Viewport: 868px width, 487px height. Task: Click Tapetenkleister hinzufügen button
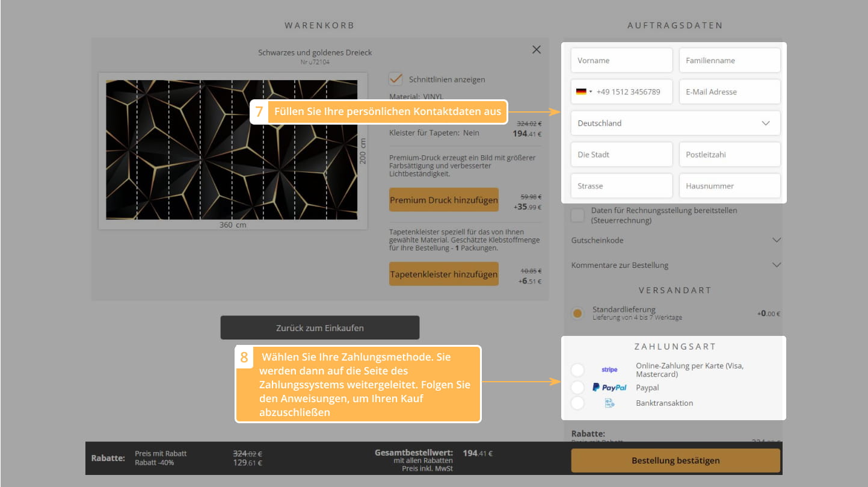(x=443, y=274)
